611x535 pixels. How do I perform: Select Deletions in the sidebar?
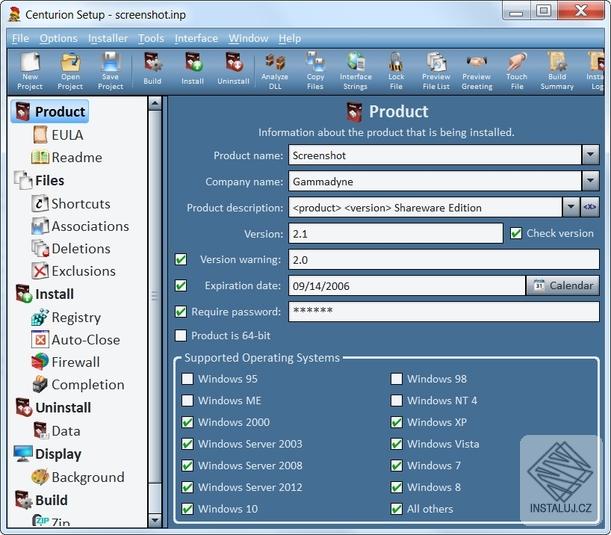click(71, 249)
